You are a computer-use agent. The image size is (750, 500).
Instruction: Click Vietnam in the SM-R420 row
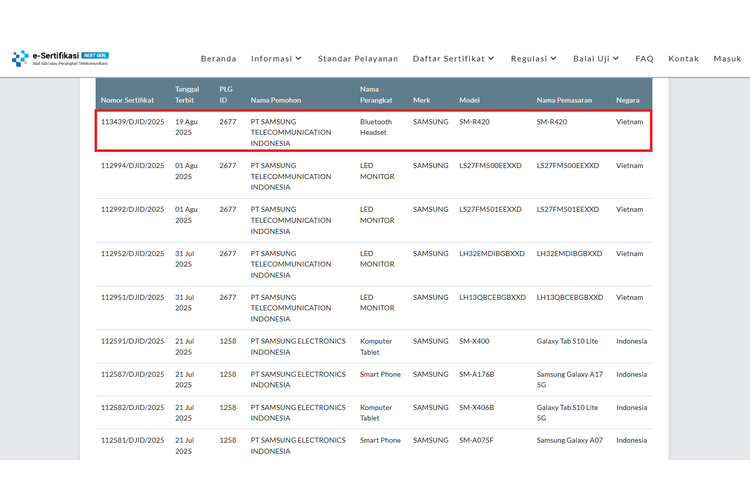coord(629,122)
